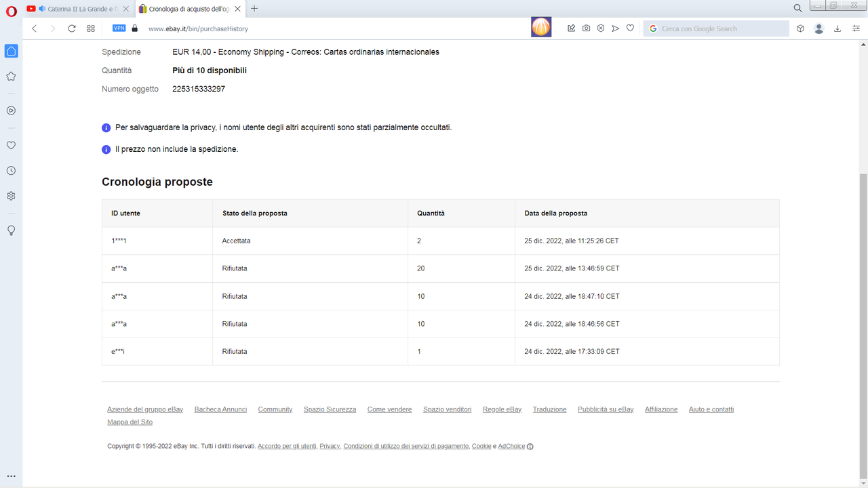The image size is (868, 488).
Task: Open the Opera main menu logo
Action: (11, 11)
